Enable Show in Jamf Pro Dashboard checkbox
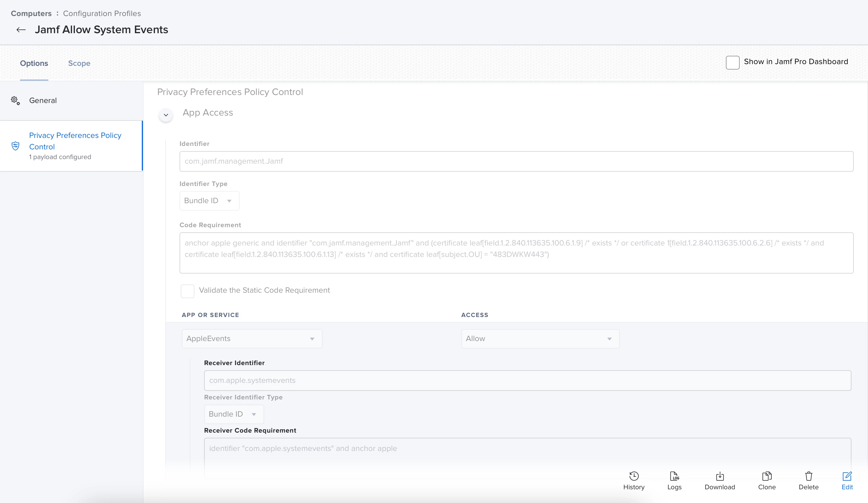This screenshot has width=868, height=503. (x=732, y=62)
